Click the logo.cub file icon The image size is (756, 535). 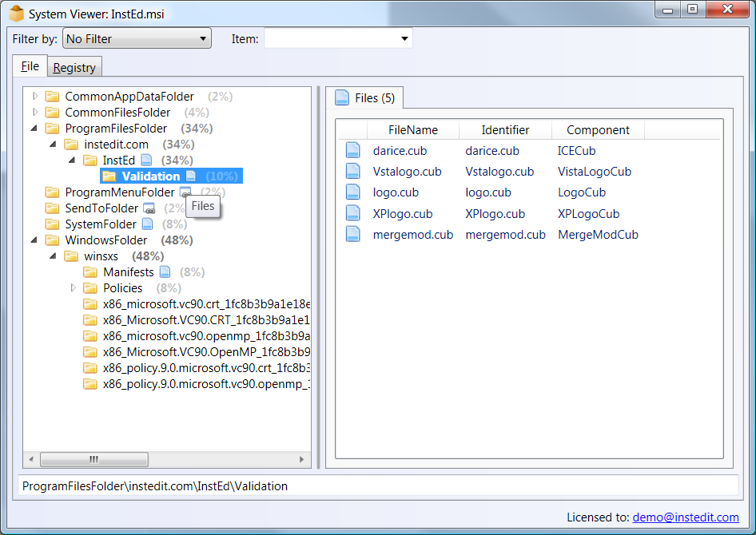pyautogui.click(x=353, y=192)
